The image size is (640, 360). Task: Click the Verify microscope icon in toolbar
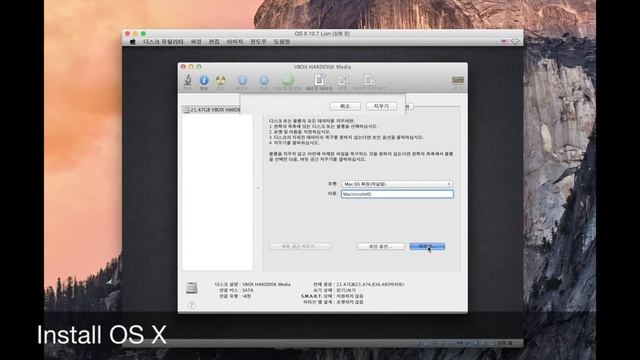click(188, 80)
